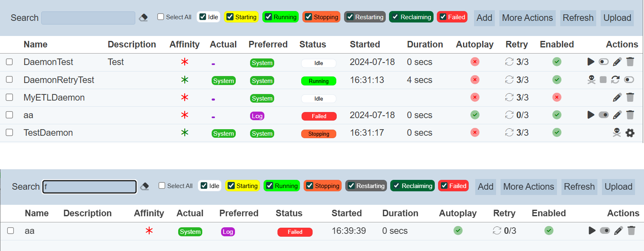This screenshot has width=644, height=251.
Task: Open the gear icon for TestDaemon
Action: (x=630, y=133)
